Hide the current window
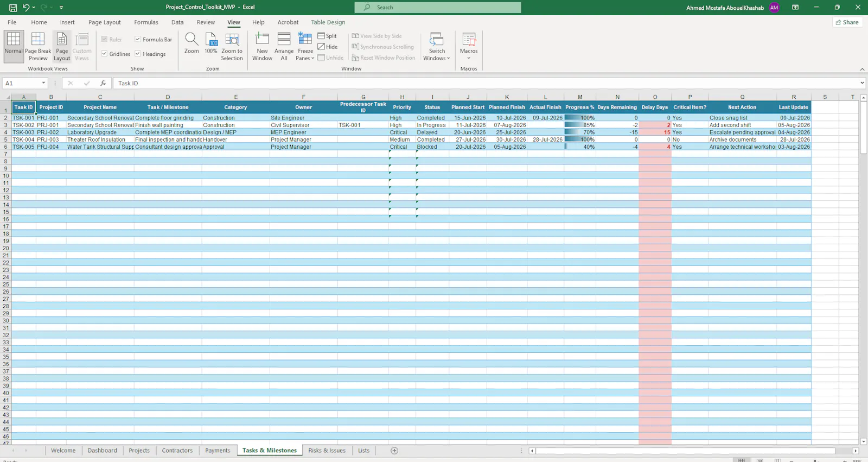 click(328, 47)
